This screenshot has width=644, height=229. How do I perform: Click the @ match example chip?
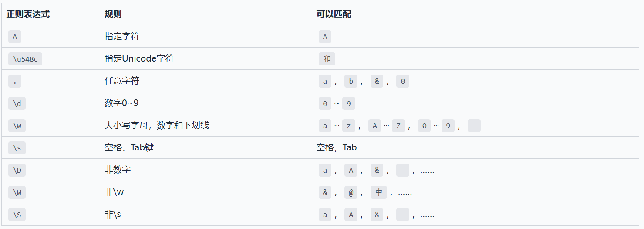(351, 192)
